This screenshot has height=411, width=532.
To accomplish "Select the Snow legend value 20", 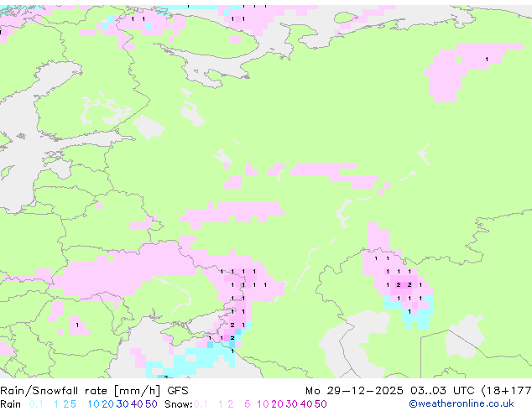I will coord(278,404).
